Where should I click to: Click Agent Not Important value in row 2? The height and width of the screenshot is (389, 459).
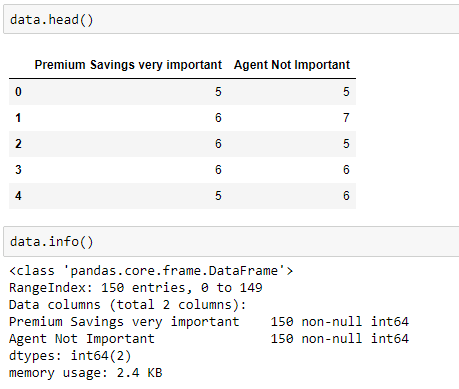pos(346,144)
